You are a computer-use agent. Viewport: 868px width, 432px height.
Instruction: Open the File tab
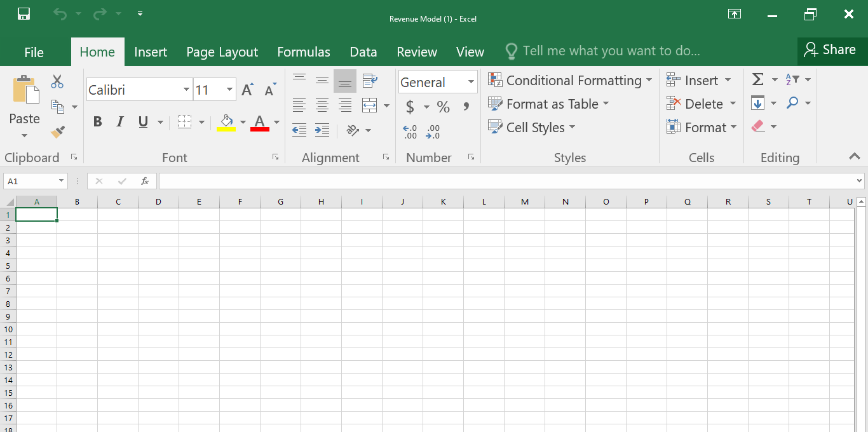[34, 52]
